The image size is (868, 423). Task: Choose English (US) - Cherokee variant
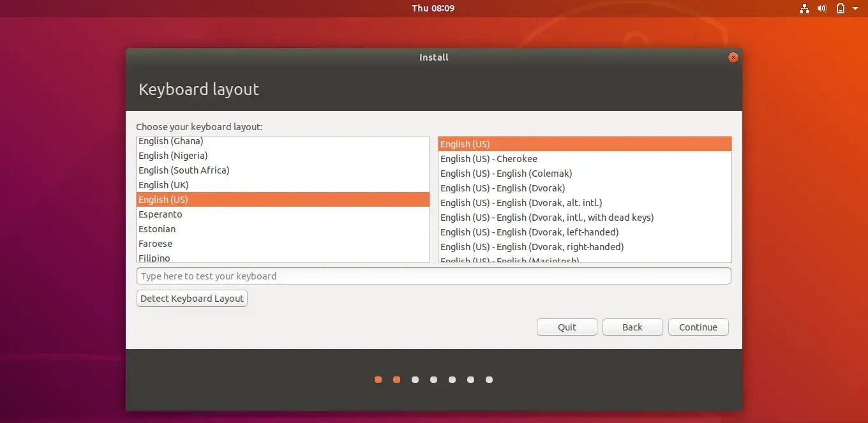point(585,159)
